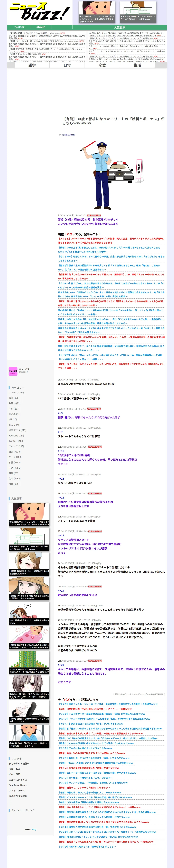Screen dimensions: 174x868
Task: Open the 恋愛 navigation menu item
Action: pyautogui.click(x=102, y=65)
